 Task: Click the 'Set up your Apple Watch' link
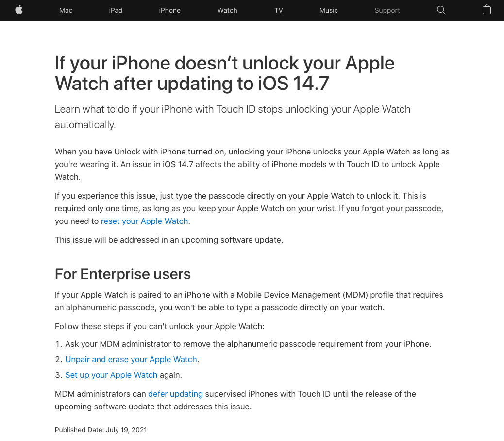pyautogui.click(x=111, y=375)
